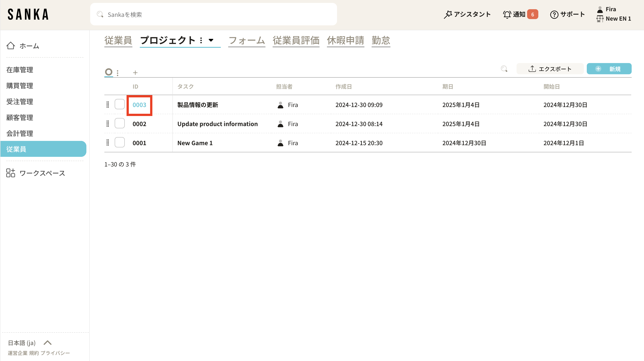Add a new view with the plus icon
The image size is (644, 361).
click(x=135, y=73)
